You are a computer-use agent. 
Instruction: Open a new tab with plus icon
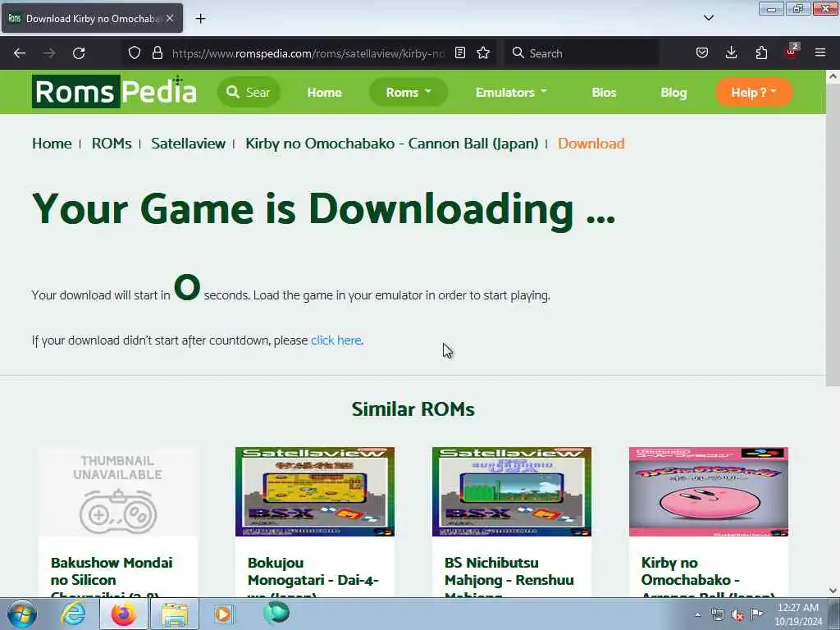coord(200,19)
